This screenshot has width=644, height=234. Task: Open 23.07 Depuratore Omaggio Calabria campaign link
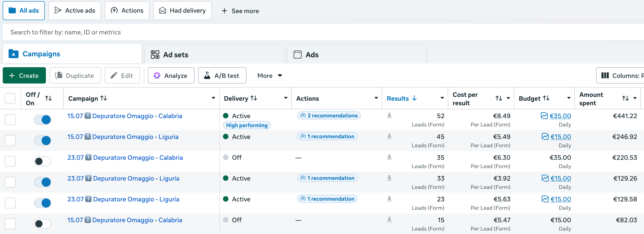coord(125,158)
